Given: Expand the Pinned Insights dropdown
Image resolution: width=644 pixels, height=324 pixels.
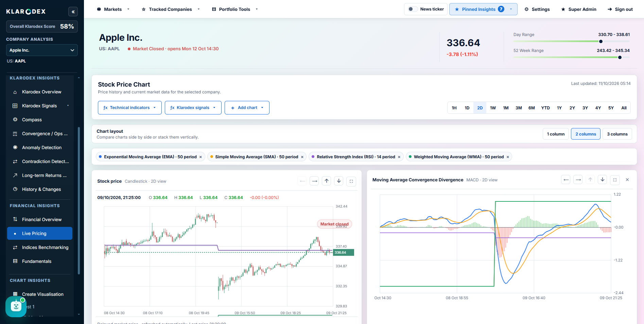Looking at the screenshot, I should [x=483, y=9].
